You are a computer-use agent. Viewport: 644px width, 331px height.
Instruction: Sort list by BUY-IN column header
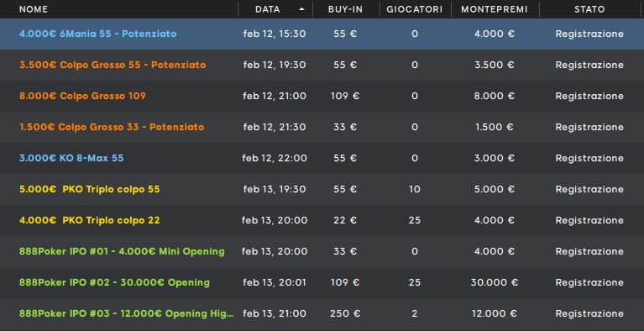click(x=345, y=9)
